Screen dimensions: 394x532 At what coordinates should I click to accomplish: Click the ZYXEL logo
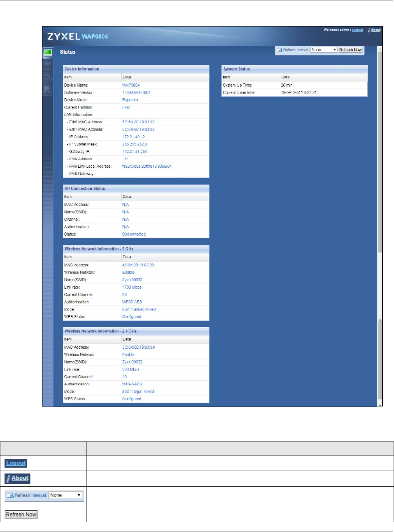coord(64,36)
